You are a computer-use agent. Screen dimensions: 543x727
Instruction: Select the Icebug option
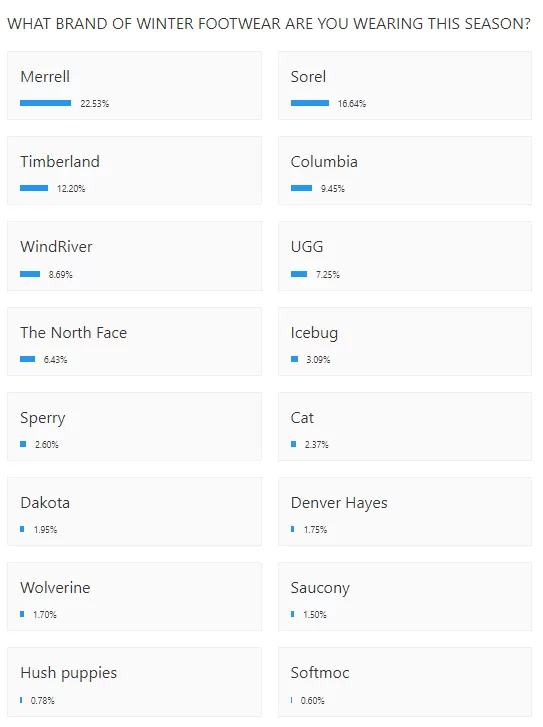[x=405, y=341]
